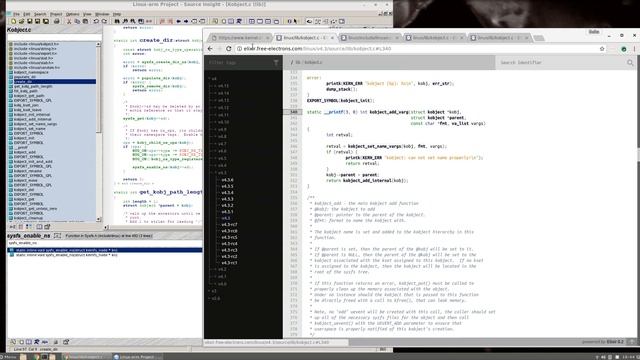Click the Tile windows layout toolbar icon
Image resolution: width=640 pixels, height=360 pixels.
coord(252,21)
